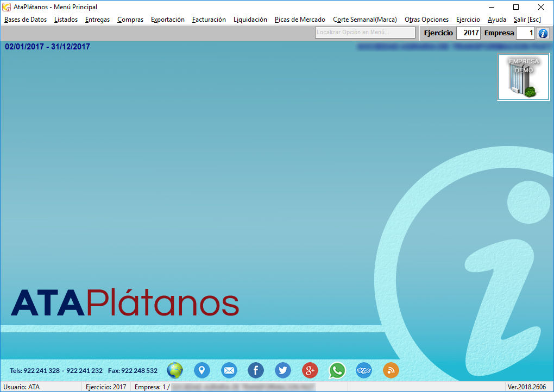Click the Twitter bird icon
Screen dimensions: 554x392
coord(283,370)
